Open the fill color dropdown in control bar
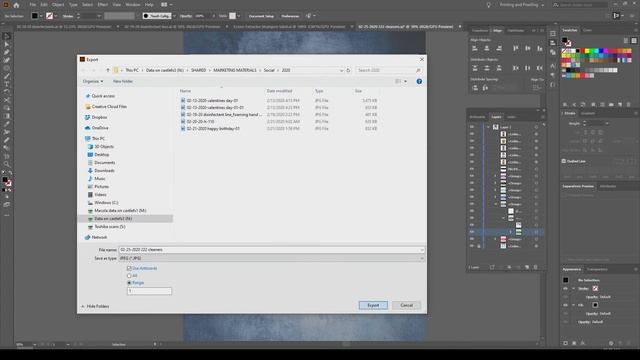640x360 pixels. pyautogui.click(x=41, y=16)
